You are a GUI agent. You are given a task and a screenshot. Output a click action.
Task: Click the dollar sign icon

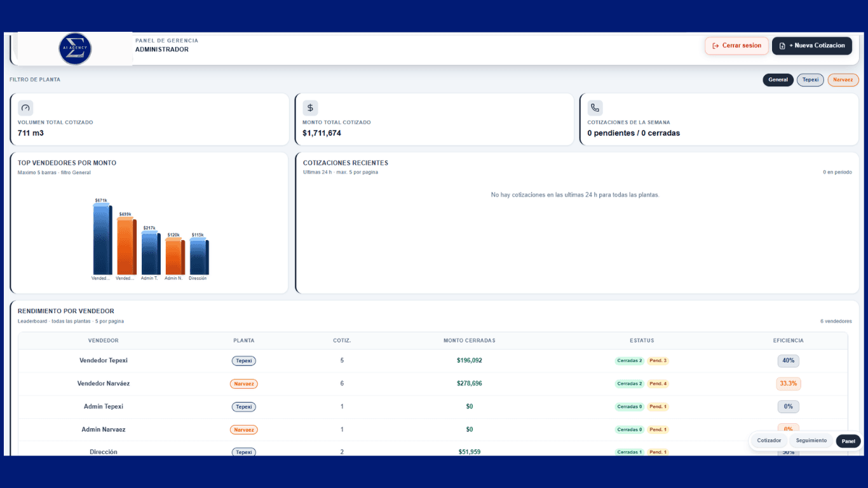click(x=310, y=107)
